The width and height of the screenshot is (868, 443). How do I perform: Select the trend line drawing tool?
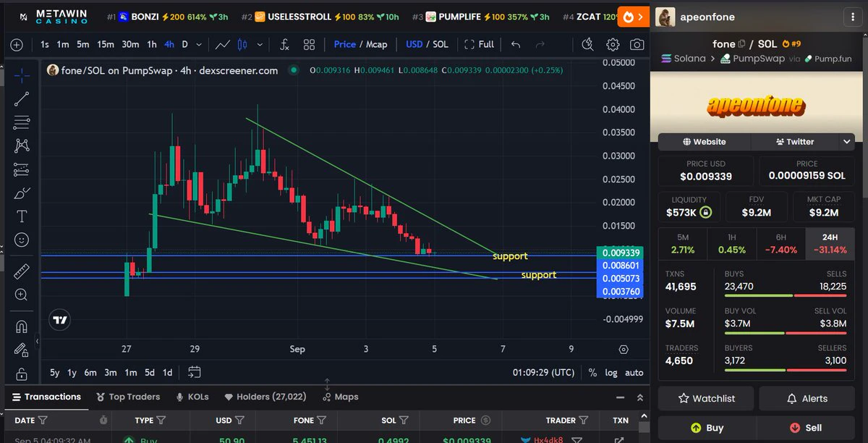pyautogui.click(x=22, y=99)
